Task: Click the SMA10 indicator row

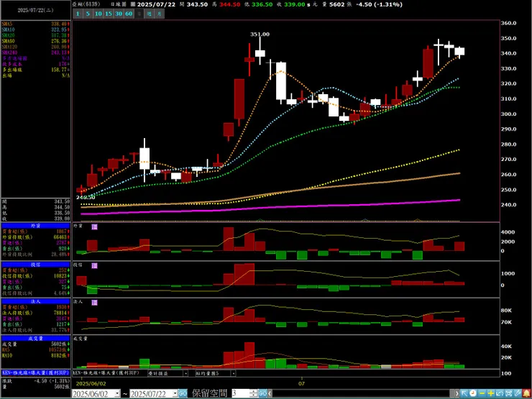Action: pyautogui.click(x=36, y=30)
